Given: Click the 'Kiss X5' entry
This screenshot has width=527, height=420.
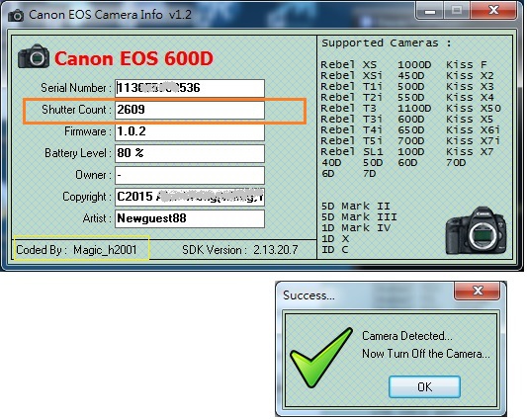Looking at the screenshot, I should pos(470,120).
